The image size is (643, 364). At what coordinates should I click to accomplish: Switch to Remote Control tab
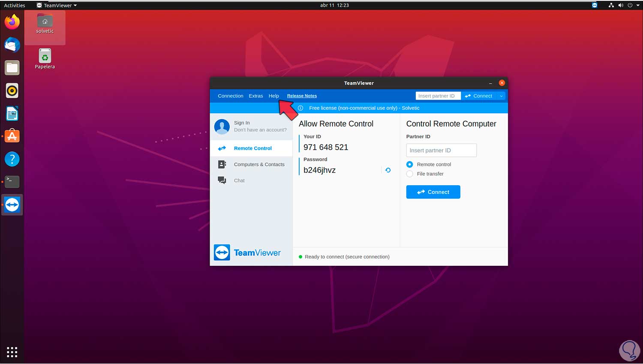click(251, 148)
